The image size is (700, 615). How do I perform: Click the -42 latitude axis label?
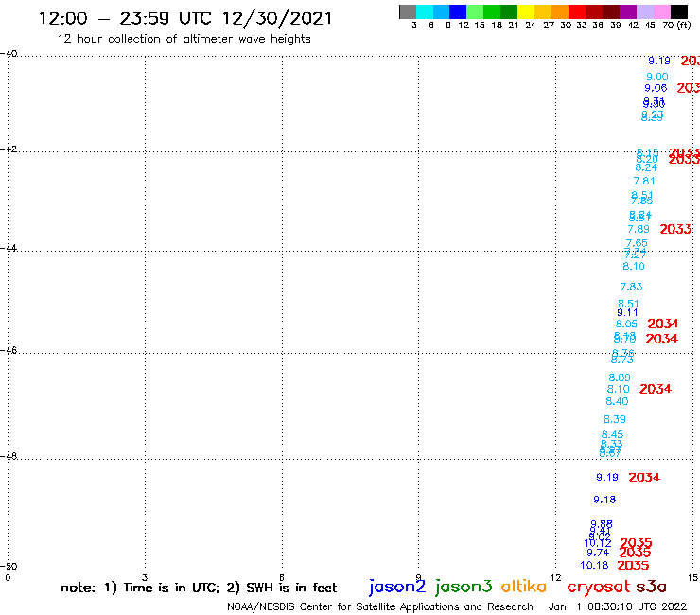[9, 149]
